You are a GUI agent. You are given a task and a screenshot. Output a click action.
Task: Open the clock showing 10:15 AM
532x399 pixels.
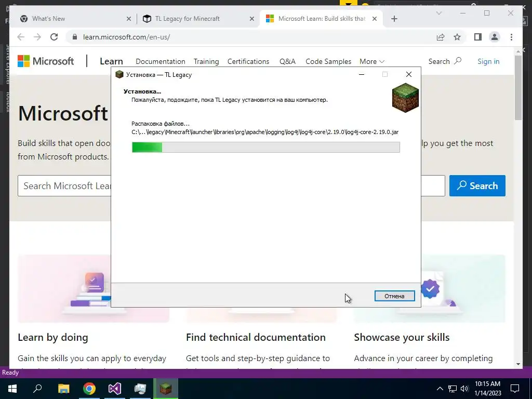click(487, 389)
